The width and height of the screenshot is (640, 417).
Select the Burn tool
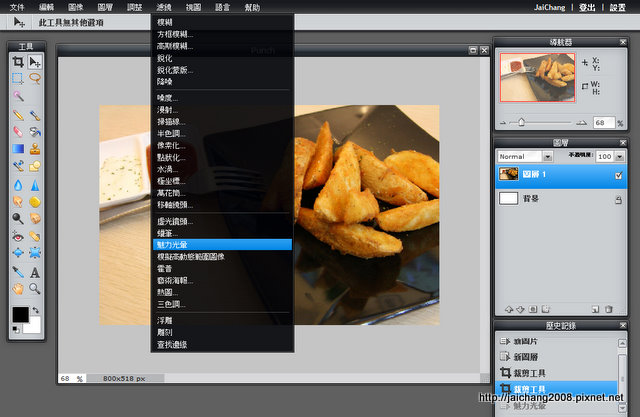click(x=35, y=218)
